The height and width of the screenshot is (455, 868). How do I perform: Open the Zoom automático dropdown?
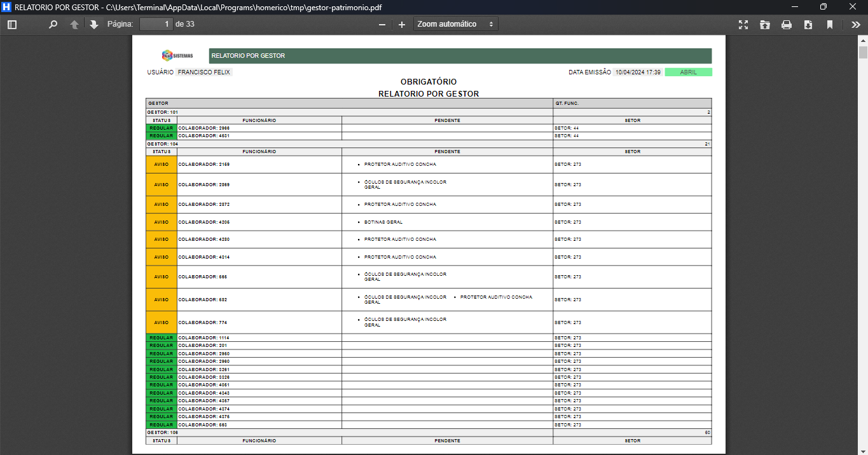455,24
